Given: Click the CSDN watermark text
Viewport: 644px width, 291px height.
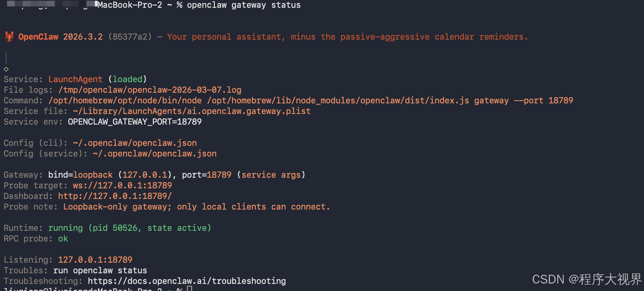Looking at the screenshot, I should click(x=587, y=279).
